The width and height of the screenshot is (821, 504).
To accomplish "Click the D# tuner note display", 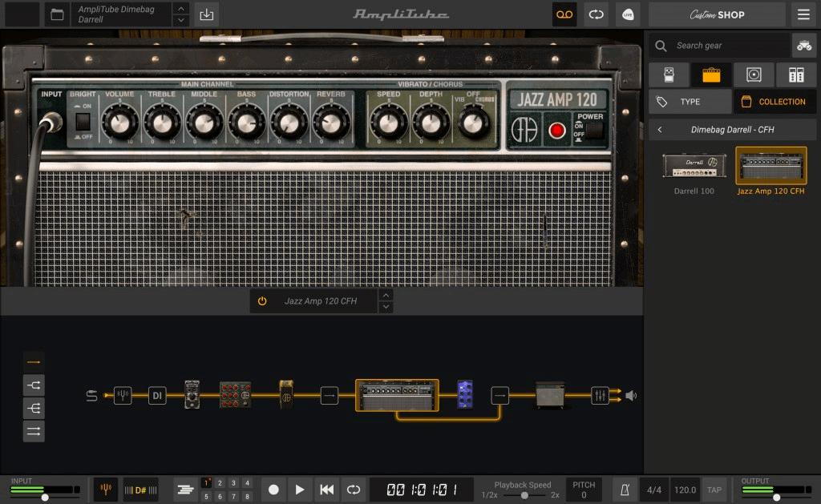I will point(140,490).
